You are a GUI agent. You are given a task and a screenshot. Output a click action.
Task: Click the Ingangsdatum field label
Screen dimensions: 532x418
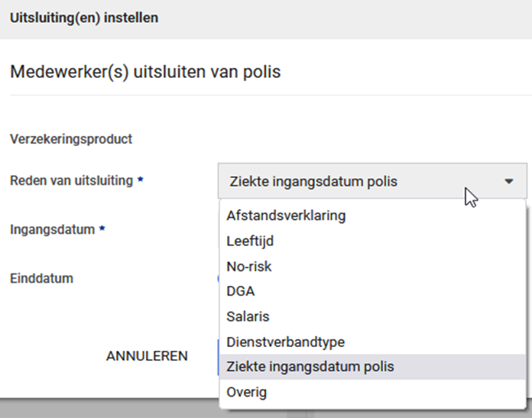point(52,229)
